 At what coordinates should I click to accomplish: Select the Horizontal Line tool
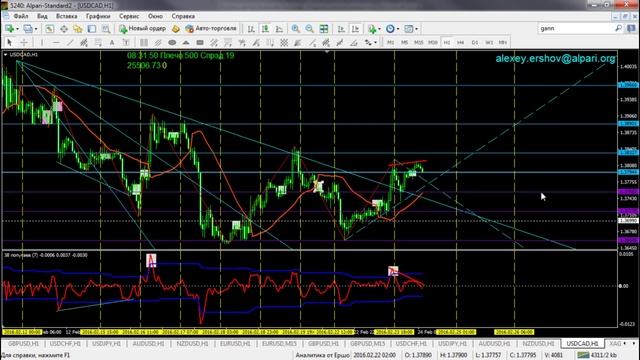56,42
